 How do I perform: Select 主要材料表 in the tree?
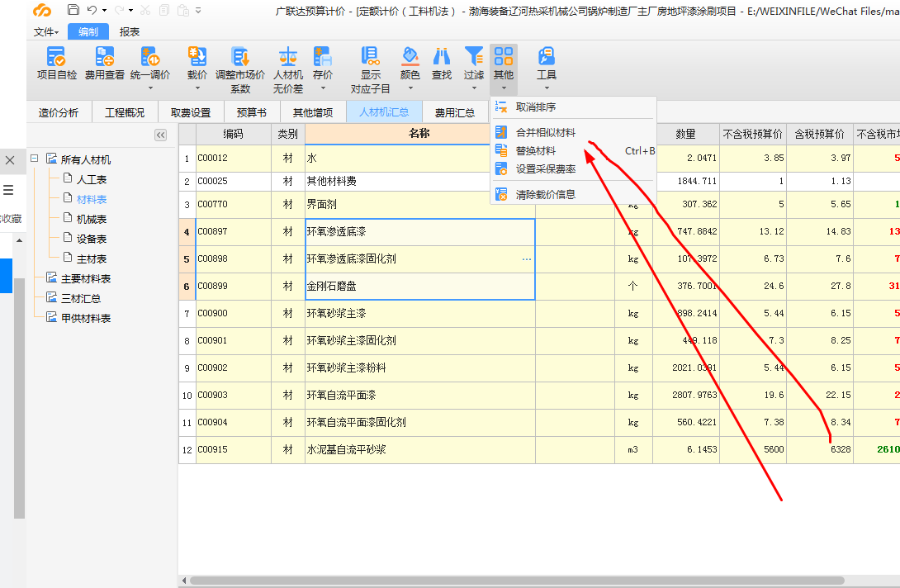point(86,279)
